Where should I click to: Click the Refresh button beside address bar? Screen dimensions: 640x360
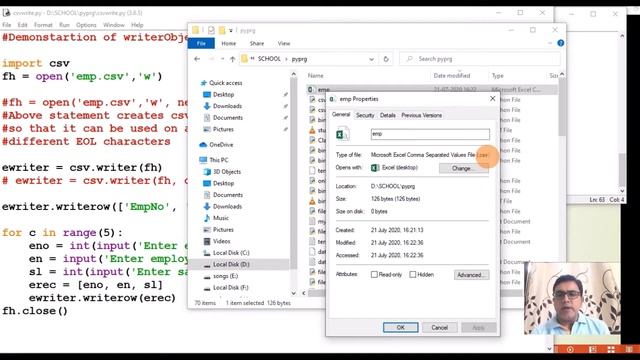click(386, 59)
